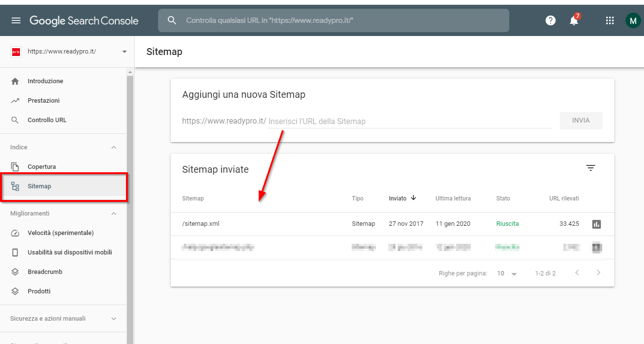Click the Google Search Console logo
The height and width of the screenshot is (344, 644).
point(84,20)
